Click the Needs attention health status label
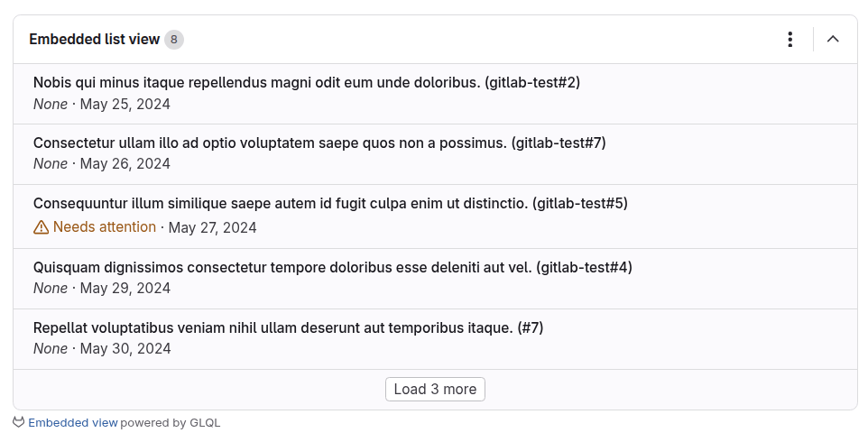This screenshot has width=868, height=442. point(104,227)
